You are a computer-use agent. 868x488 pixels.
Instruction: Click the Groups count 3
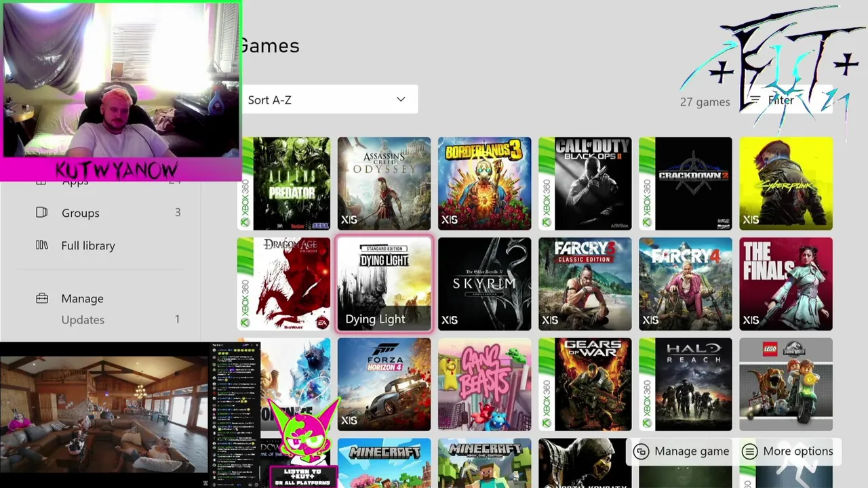click(178, 212)
